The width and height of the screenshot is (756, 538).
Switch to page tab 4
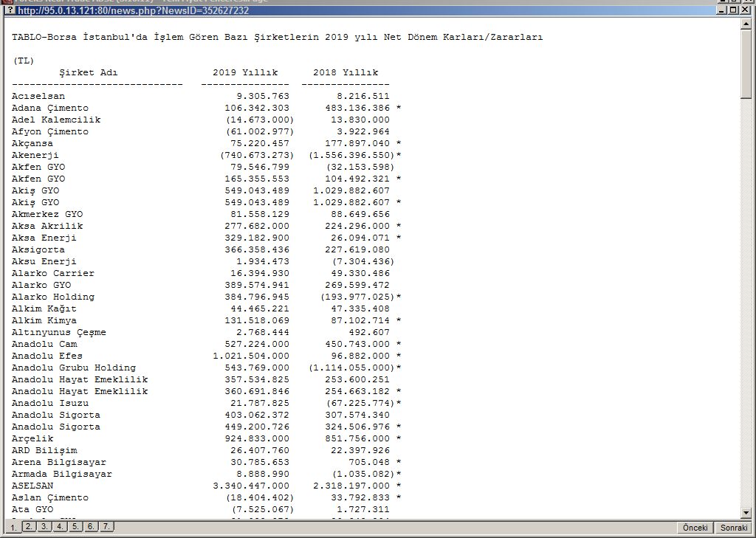[x=60, y=526]
